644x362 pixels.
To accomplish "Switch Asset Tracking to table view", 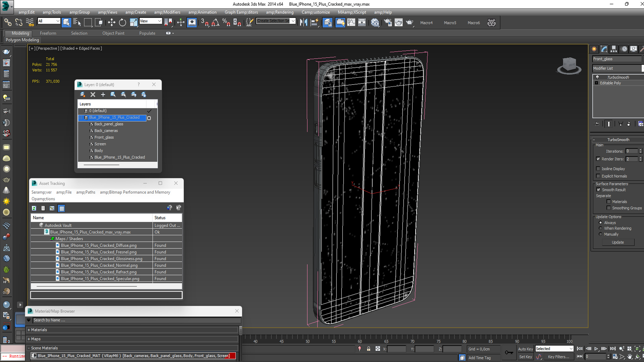I will pyautogui.click(x=62, y=208).
